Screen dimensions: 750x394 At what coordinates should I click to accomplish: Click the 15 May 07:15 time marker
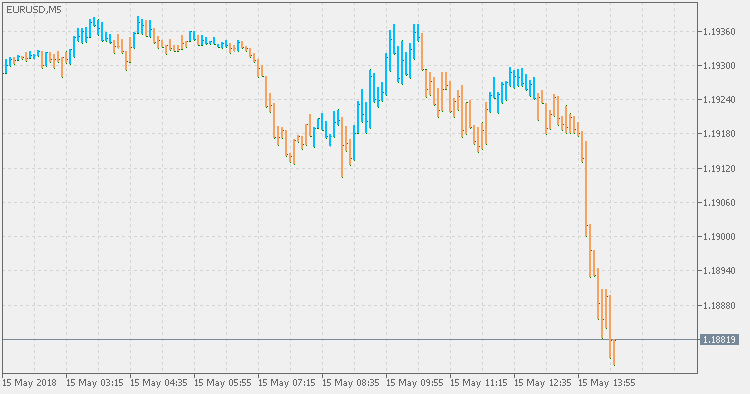click(x=287, y=383)
